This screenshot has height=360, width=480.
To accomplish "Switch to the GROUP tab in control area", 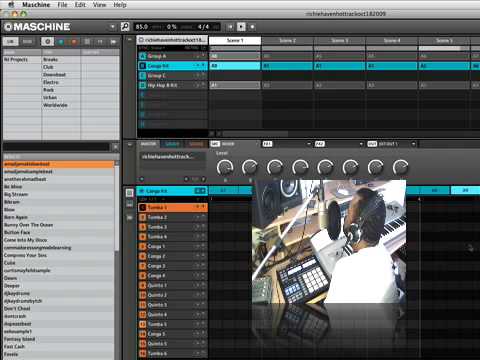I will pos(172,144).
